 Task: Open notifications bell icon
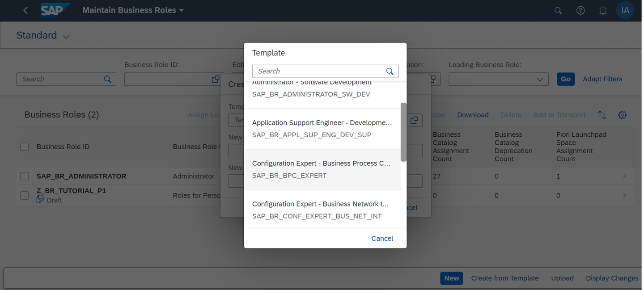603,10
